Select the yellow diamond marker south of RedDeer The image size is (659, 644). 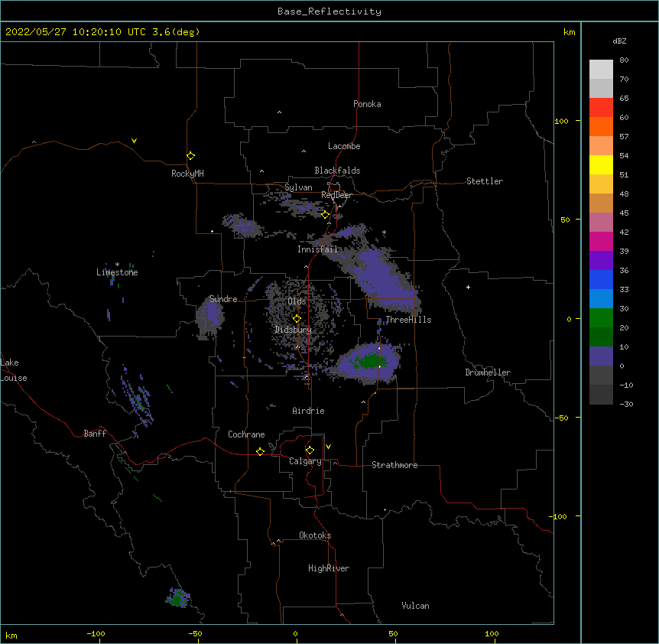click(325, 215)
